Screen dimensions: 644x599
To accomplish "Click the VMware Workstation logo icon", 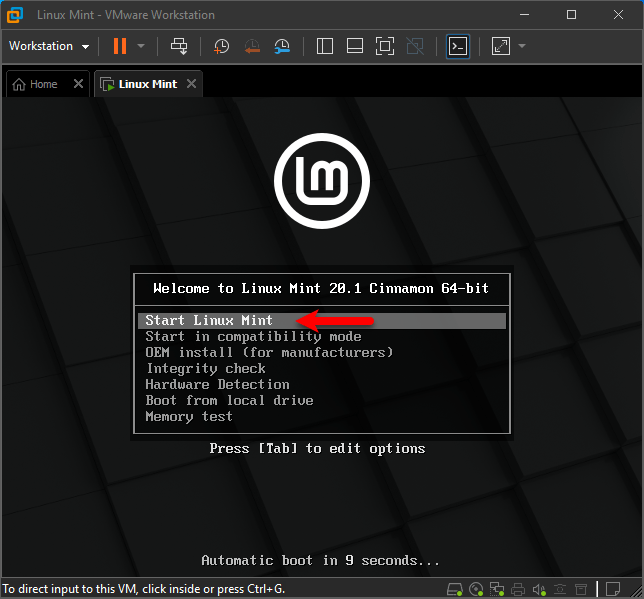I will (x=15, y=15).
